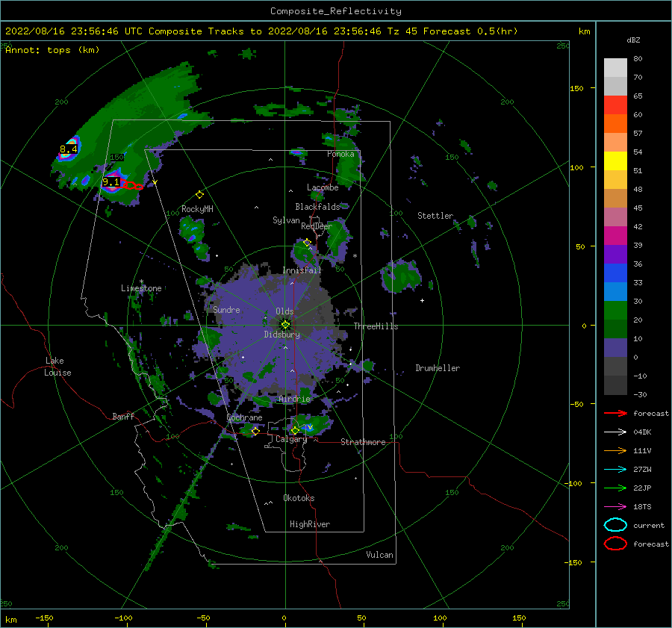Click the white 04DK arrow in legend

click(615, 432)
